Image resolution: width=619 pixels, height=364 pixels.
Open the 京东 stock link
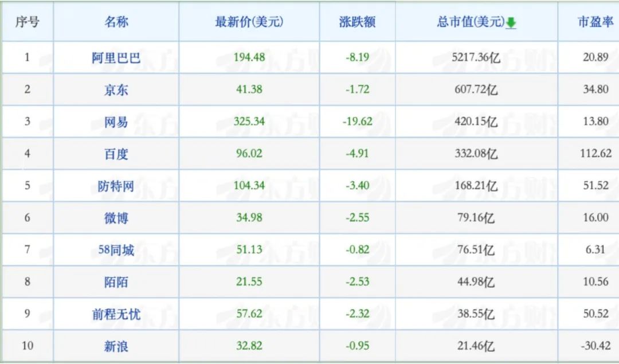pos(116,89)
